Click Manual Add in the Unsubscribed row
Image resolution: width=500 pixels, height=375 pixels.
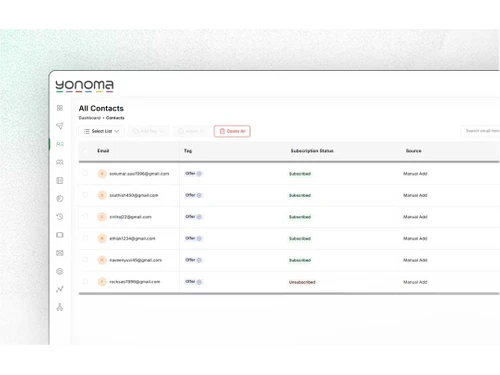click(x=415, y=282)
